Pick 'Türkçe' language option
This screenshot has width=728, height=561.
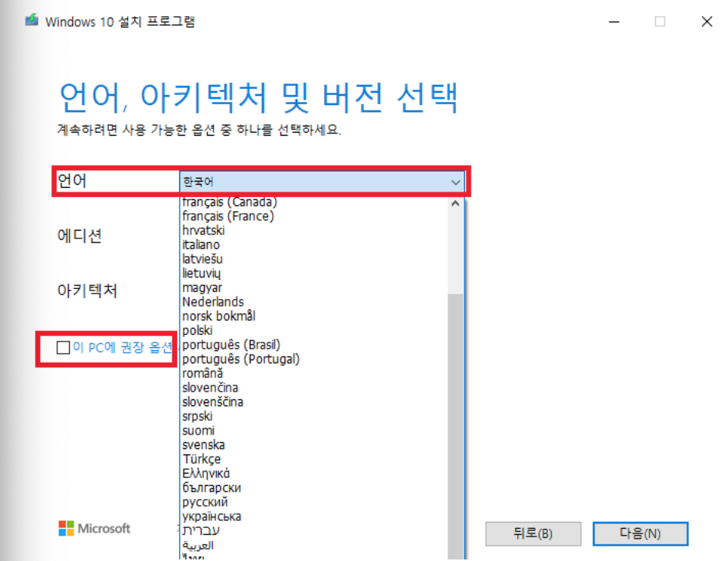tap(314, 459)
